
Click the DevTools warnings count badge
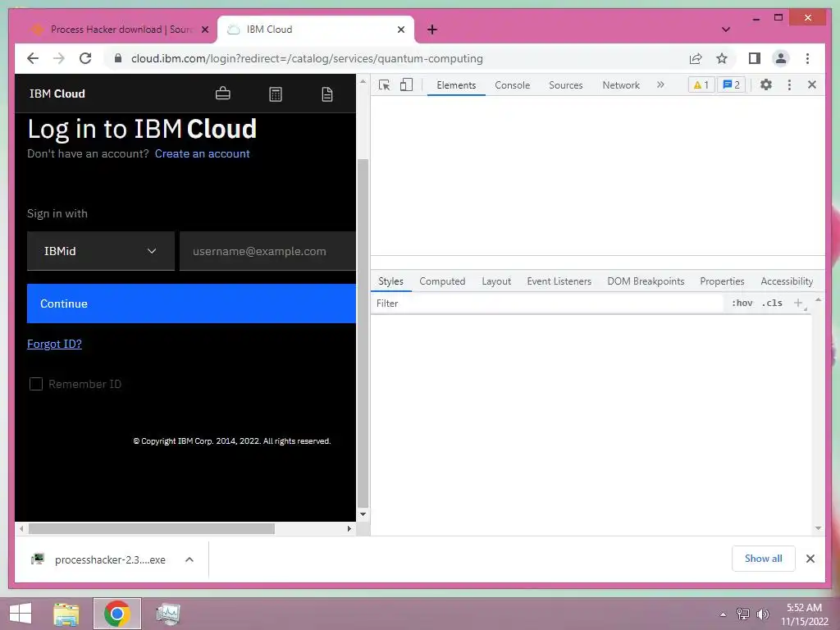[701, 84]
